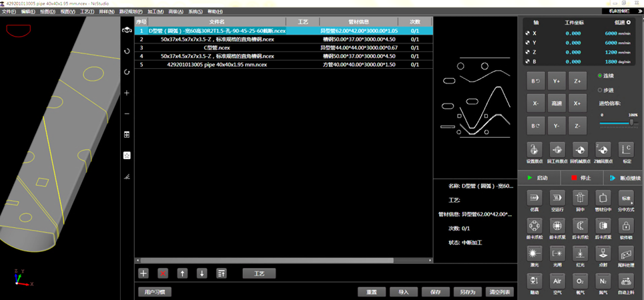The height and width of the screenshot is (300, 644).
Task: Select the 连续 continuous radio button
Action: (x=600, y=76)
